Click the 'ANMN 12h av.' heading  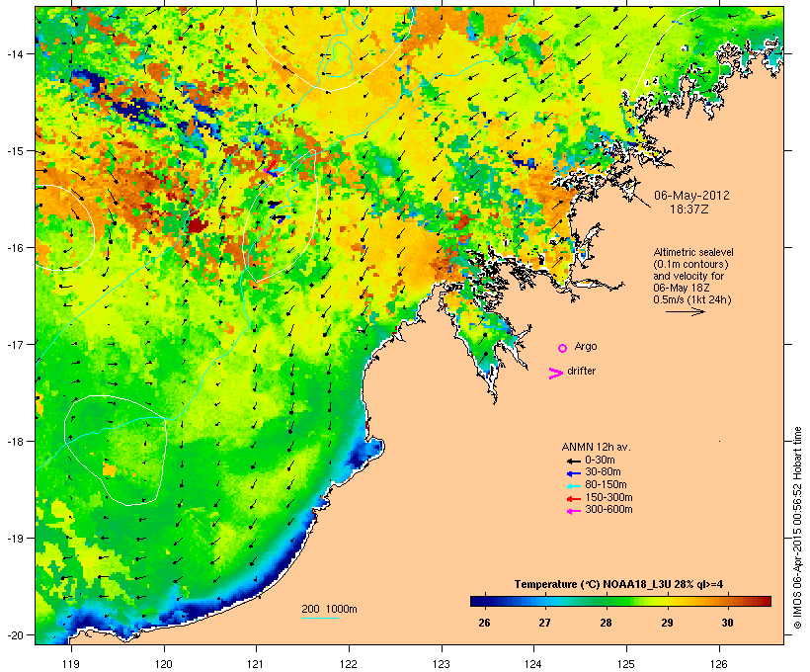pyautogui.click(x=596, y=447)
